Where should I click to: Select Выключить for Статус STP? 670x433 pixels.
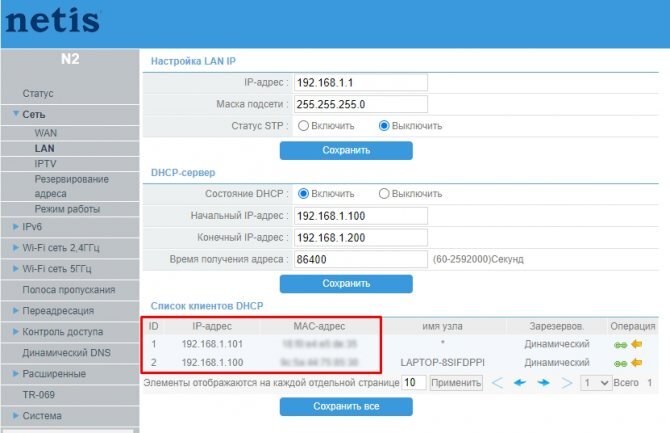384,126
